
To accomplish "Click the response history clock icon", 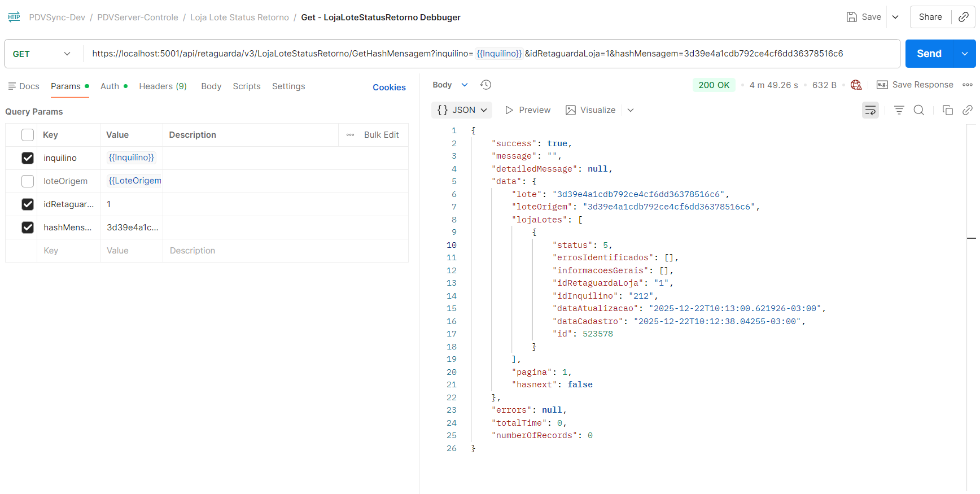I will [485, 85].
